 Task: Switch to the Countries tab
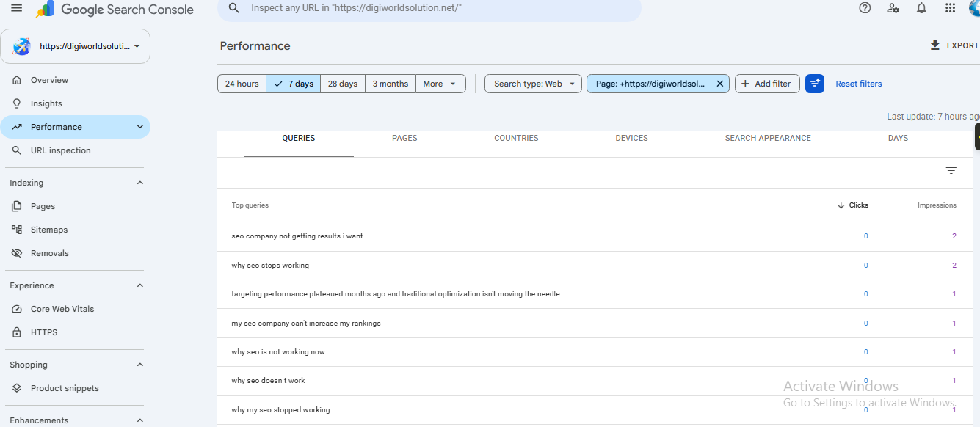(516, 138)
